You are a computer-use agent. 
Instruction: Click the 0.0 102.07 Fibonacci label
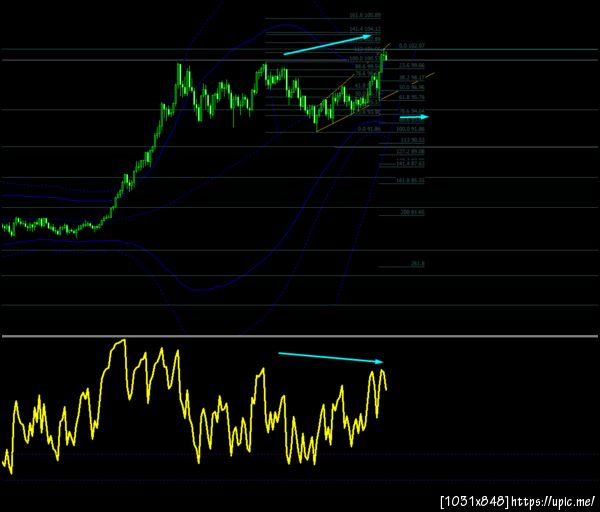pyautogui.click(x=412, y=46)
